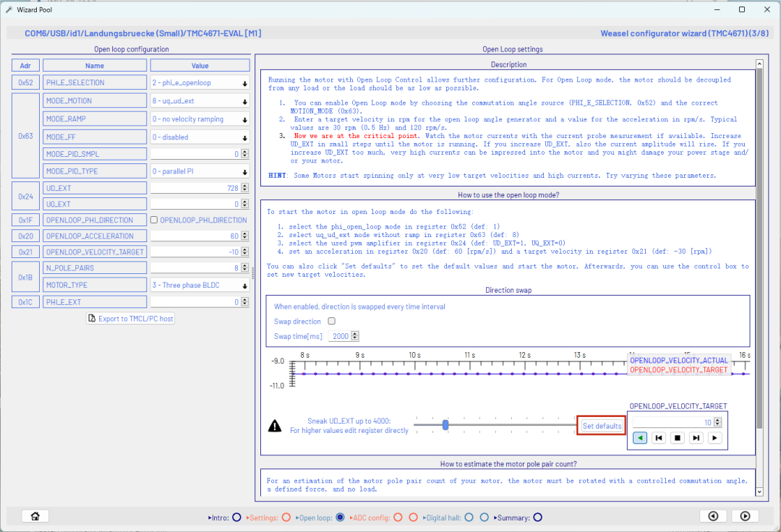
Task: Adjust the Sneak UD_EXT slider
Action: pyautogui.click(x=445, y=425)
